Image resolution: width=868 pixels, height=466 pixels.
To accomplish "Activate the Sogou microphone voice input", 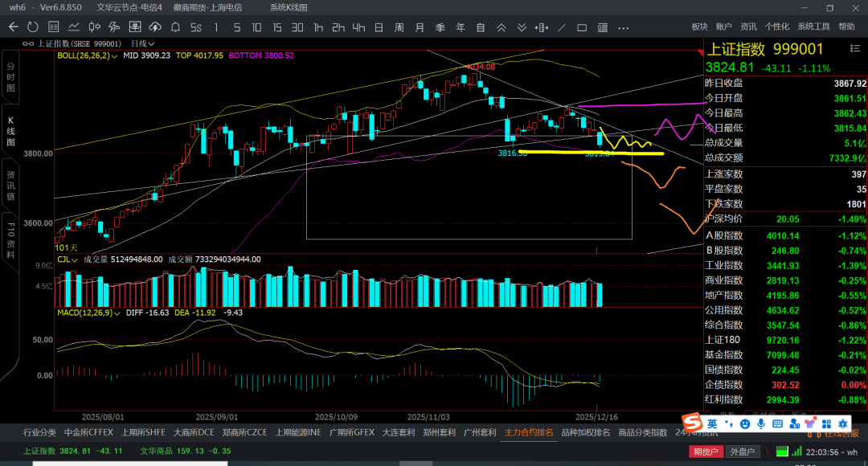I will (x=761, y=424).
